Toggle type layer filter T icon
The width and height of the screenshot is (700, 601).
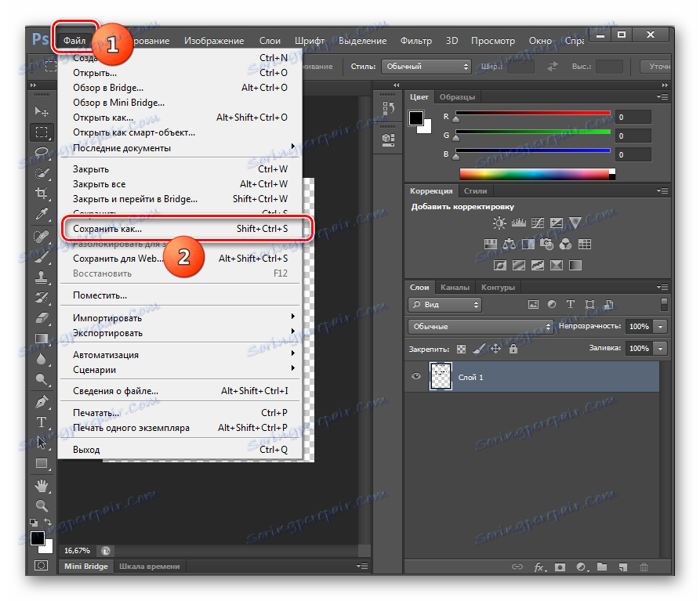tap(571, 304)
